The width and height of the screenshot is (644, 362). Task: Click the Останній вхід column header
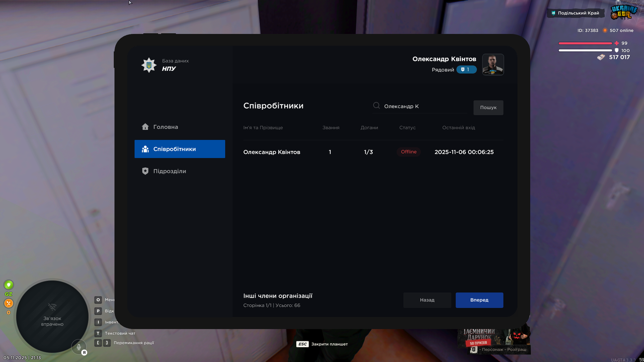pos(458,128)
